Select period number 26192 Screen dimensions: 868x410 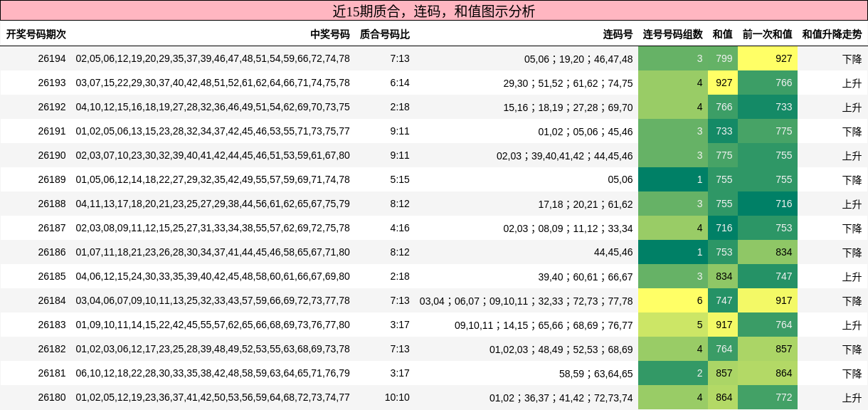coord(52,107)
